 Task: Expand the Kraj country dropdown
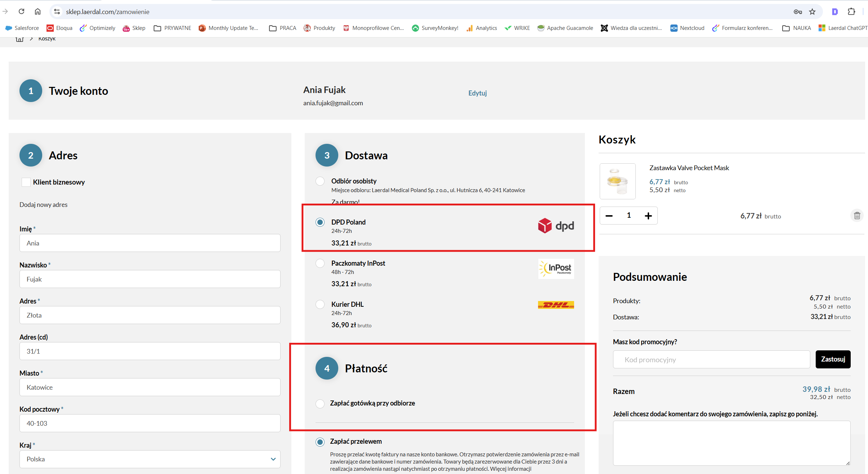click(x=150, y=459)
